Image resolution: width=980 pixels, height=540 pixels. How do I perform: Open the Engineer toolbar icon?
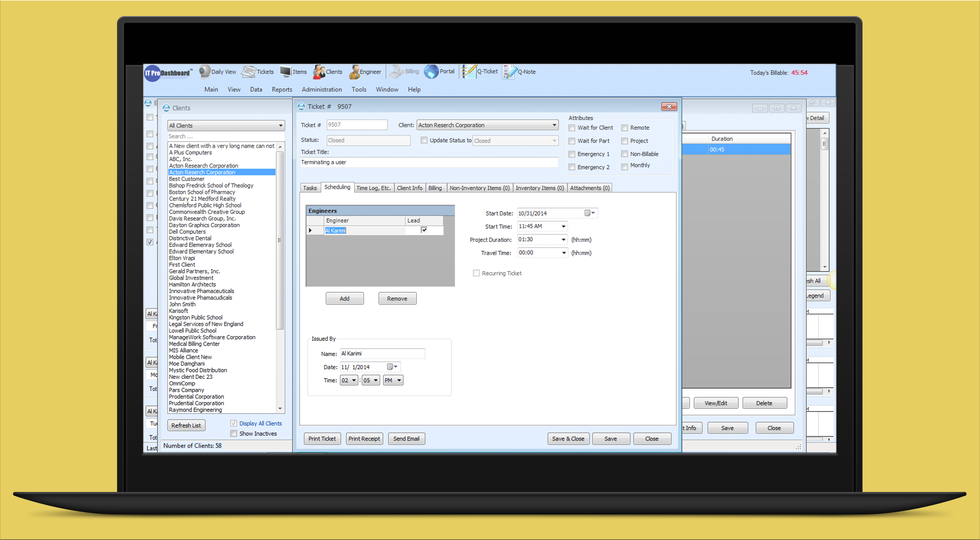tap(354, 72)
